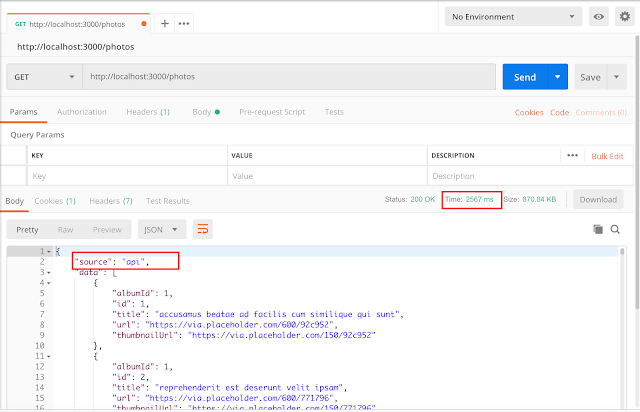
Task: Open the Pre-request Script tab
Action: click(272, 112)
